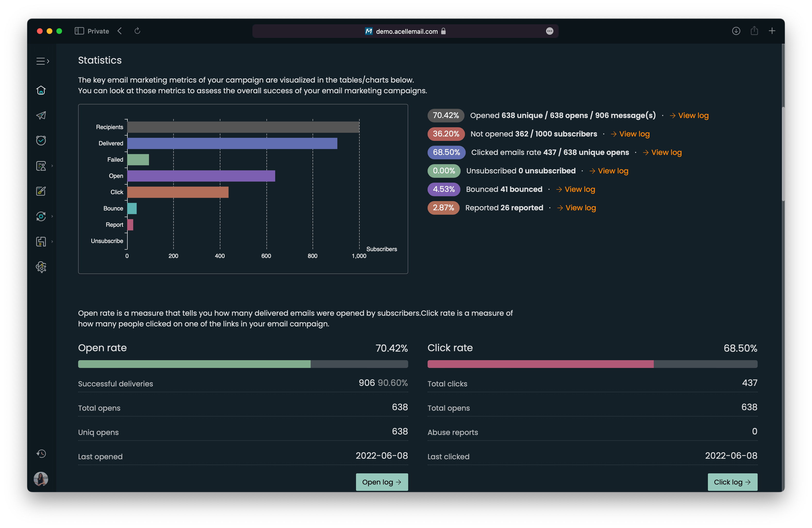
Task: Click the Last clicked date 2022-06-08
Action: coord(731,456)
